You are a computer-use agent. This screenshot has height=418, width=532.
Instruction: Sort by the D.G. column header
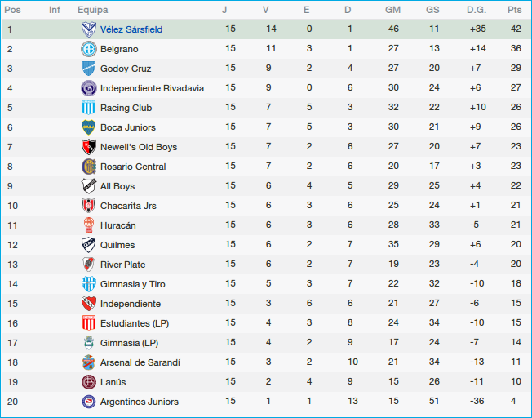[477, 10]
